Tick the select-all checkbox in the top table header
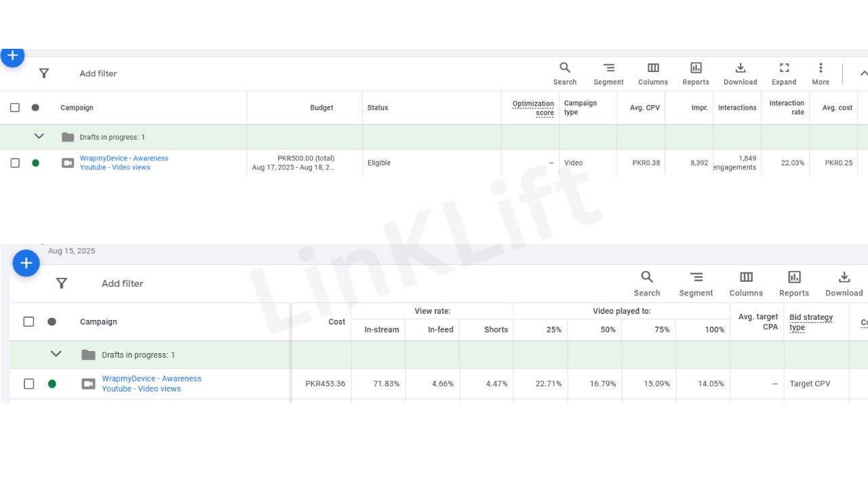This screenshot has height=488, width=868. pos(15,108)
